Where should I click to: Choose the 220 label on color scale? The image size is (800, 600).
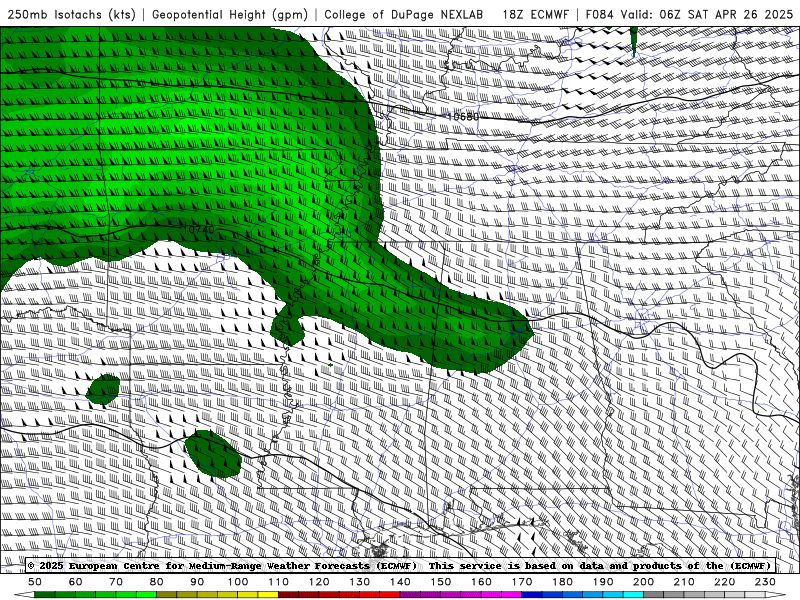click(x=724, y=582)
